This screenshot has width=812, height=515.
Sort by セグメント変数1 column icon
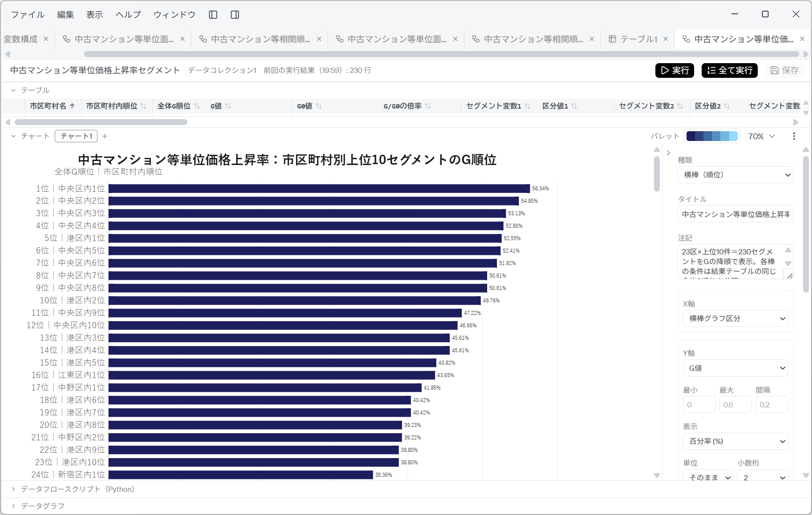point(527,106)
